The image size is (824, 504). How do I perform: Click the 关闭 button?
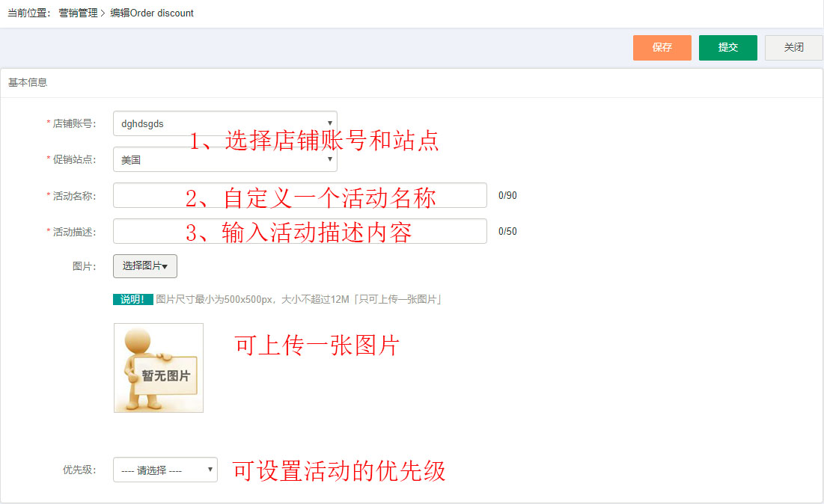click(x=793, y=48)
